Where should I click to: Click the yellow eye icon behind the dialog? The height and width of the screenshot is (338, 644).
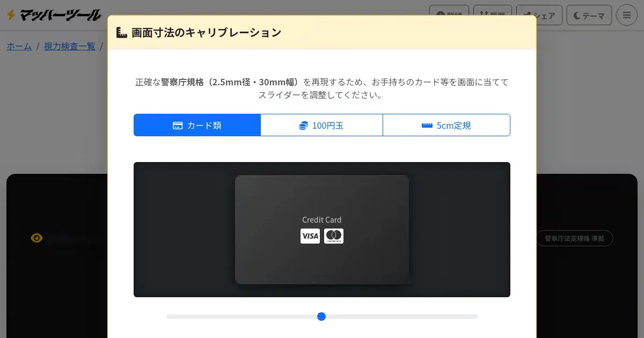pyautogui.click(x=36, y=238)
